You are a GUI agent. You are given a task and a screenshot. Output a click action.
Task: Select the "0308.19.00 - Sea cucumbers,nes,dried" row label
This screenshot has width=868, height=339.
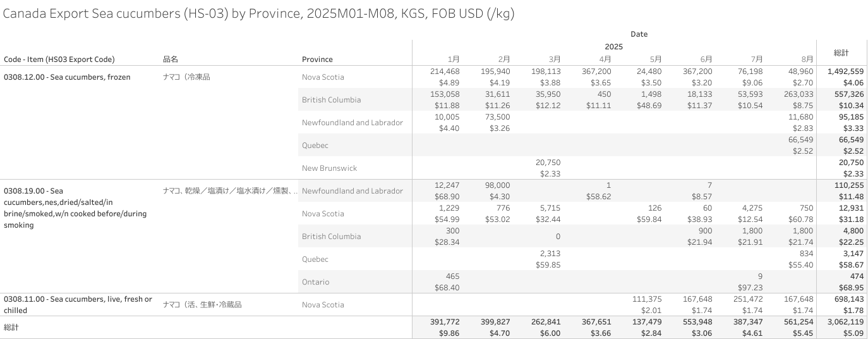(x=75, y=207)
